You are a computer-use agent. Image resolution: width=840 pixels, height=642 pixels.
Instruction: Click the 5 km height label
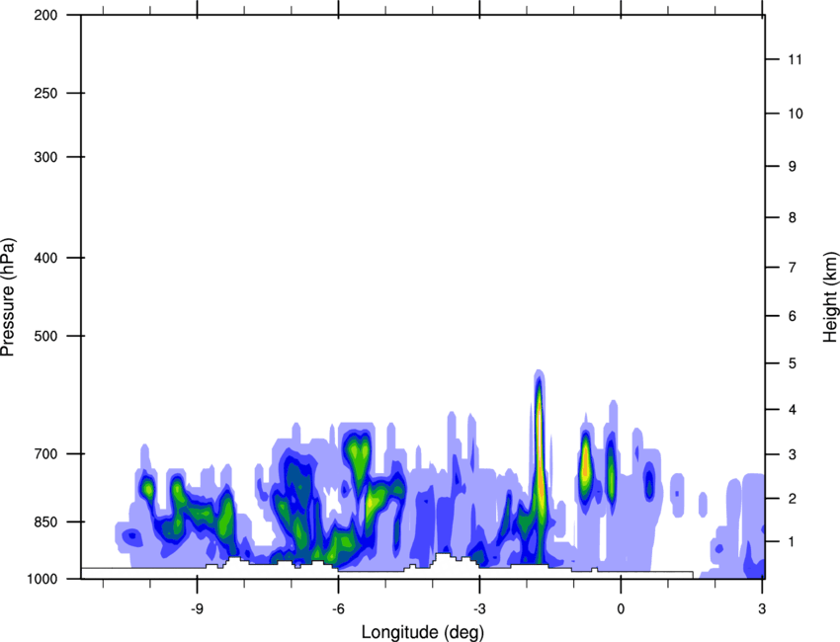click(793, 363)
